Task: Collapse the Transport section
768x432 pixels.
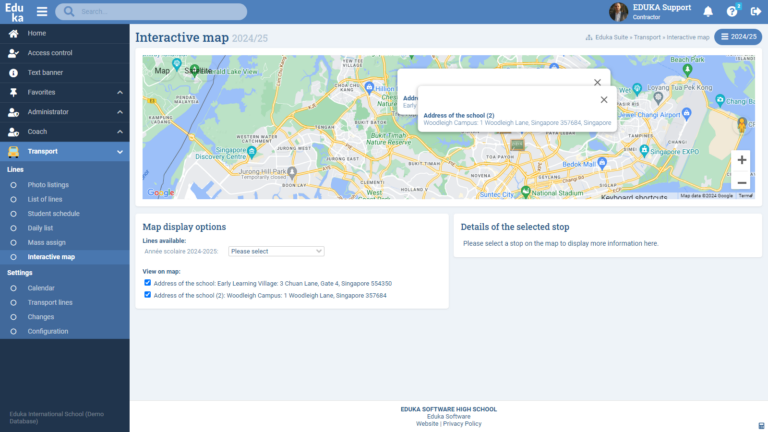Action: (x=65, y=151)
